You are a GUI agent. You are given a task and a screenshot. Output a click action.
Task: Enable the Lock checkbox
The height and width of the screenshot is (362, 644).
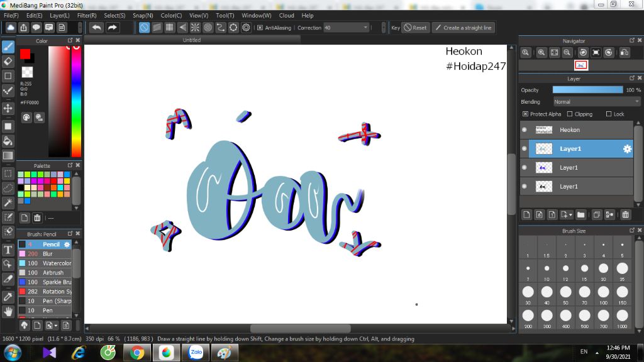(x=609, y=114)
